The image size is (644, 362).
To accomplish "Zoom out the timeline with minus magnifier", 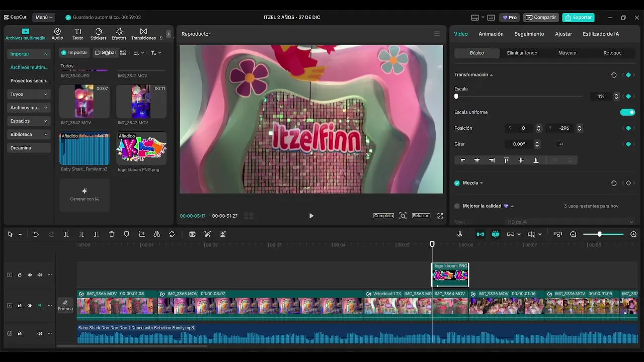I will point(573,234).
